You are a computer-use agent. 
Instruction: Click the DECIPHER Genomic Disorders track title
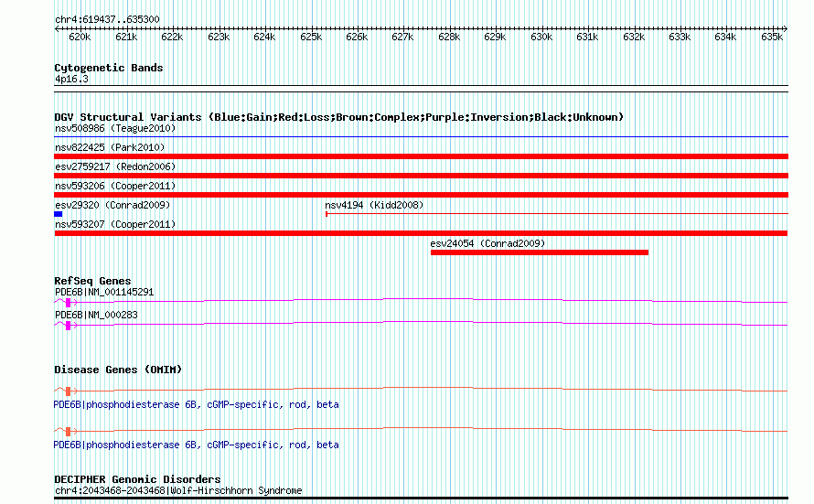pos(137,479)
